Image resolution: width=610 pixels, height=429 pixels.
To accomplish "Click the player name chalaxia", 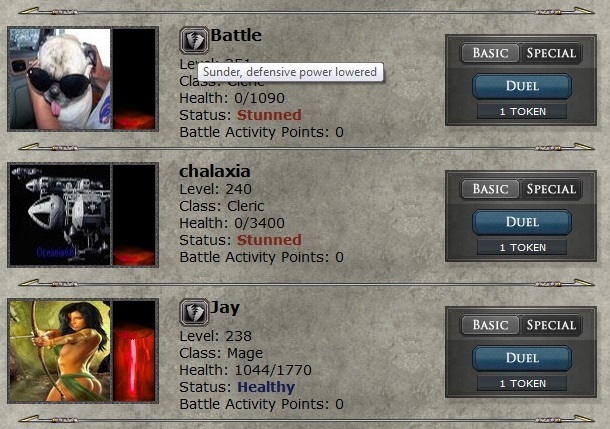I will (x=215, y=172).
